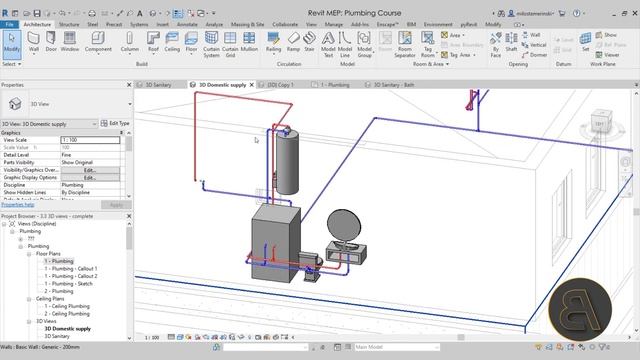Select the Component tool
The height and width of the screenshot is (360, 640).
[x=98, y=42]
